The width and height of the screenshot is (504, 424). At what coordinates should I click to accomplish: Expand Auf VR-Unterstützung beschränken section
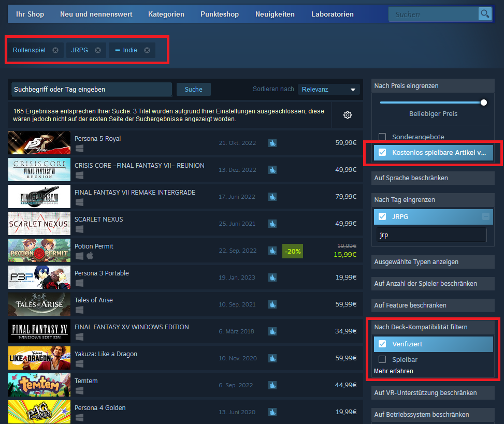coord(433,393)
